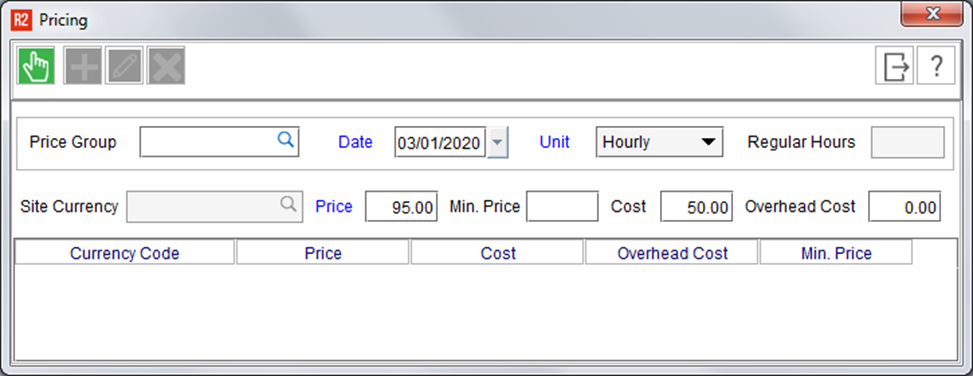Click the Site Currency magnifier icon
Viewport: 973px width, 376px height.
pyautogui.click(x=289, y=204)
